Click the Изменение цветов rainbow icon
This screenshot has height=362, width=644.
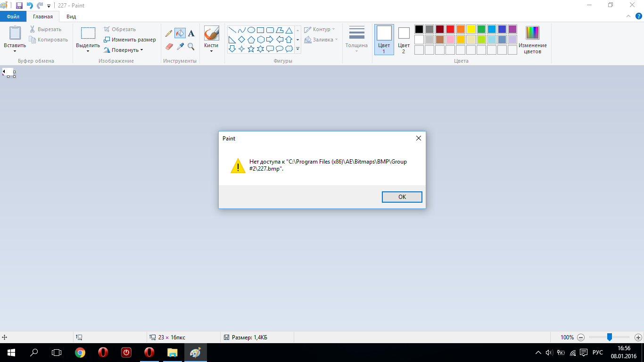(x=532, y=33)
